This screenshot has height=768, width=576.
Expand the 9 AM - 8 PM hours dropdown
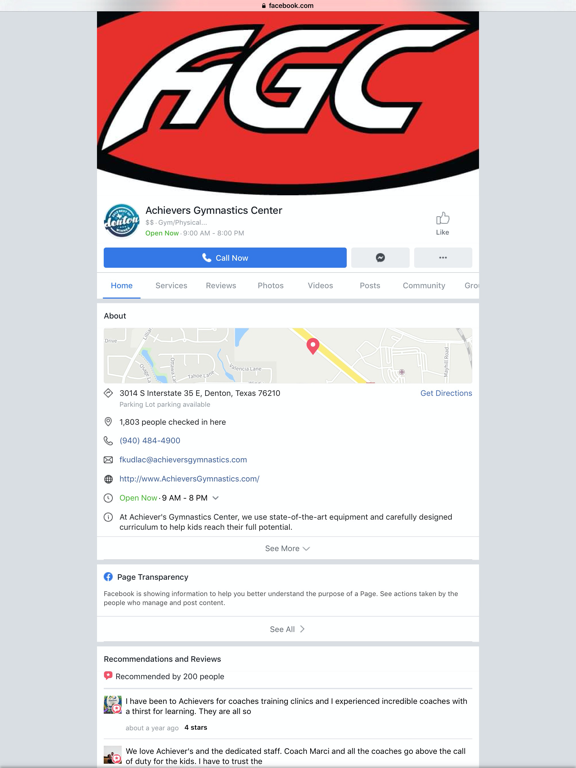tap(215, 498)
